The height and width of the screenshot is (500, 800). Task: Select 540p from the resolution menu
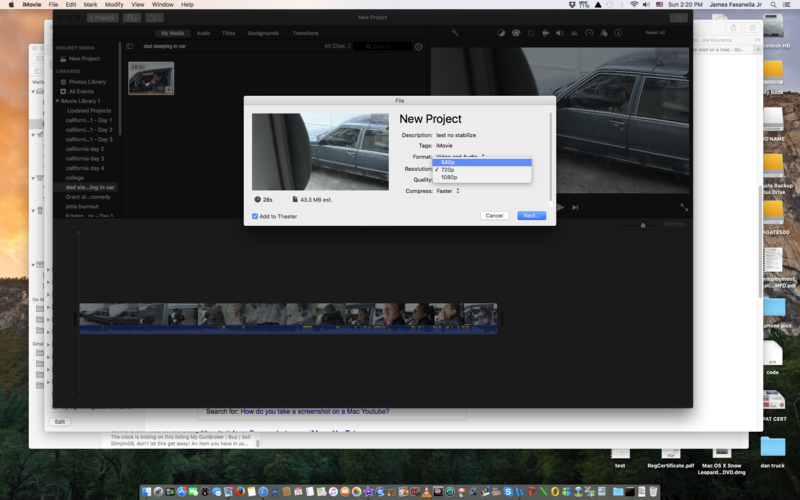(449, 162)
